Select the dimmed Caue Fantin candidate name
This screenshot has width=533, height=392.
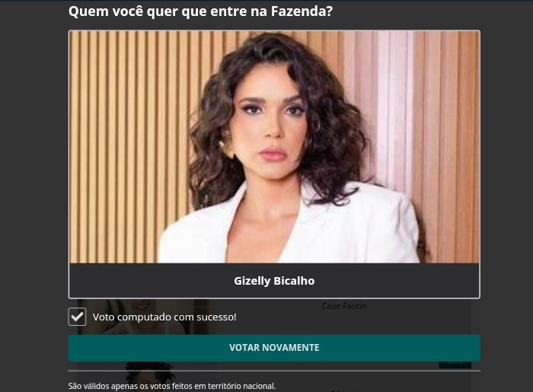coord(344,306)
